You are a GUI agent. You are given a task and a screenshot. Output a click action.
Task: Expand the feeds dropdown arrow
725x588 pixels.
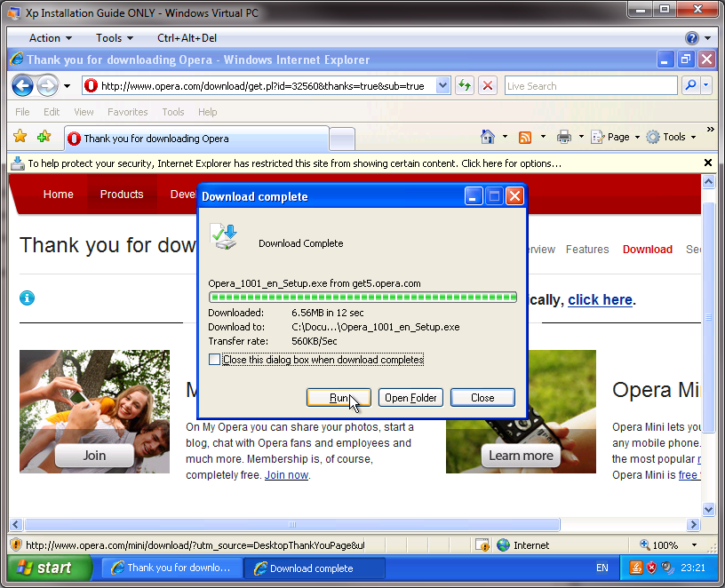click(x=543, y=137)
